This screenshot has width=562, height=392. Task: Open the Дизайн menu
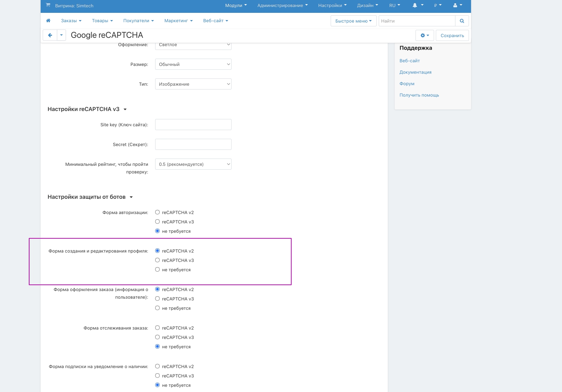coord(368,5)
